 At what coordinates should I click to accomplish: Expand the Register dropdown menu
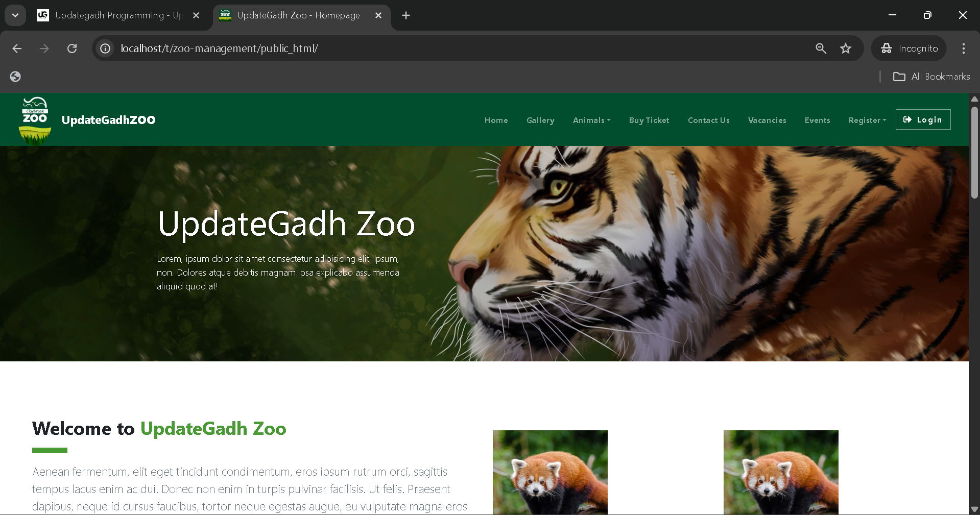click(x=867, y=120)
